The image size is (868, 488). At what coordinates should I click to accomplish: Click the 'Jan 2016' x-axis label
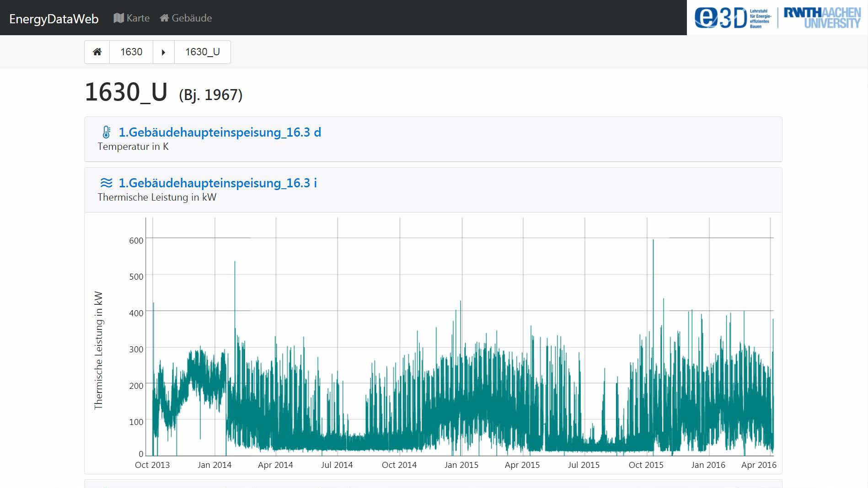(x=708, y=465)
